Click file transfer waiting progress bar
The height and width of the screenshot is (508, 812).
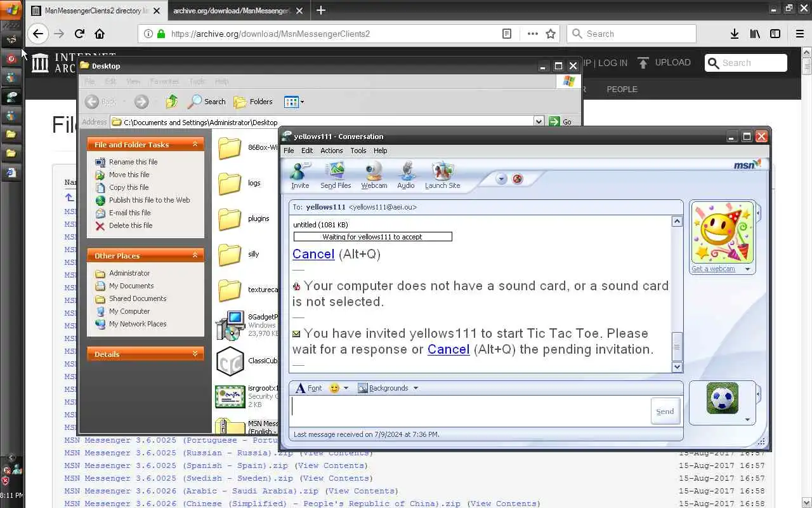(x=373, y=237)
